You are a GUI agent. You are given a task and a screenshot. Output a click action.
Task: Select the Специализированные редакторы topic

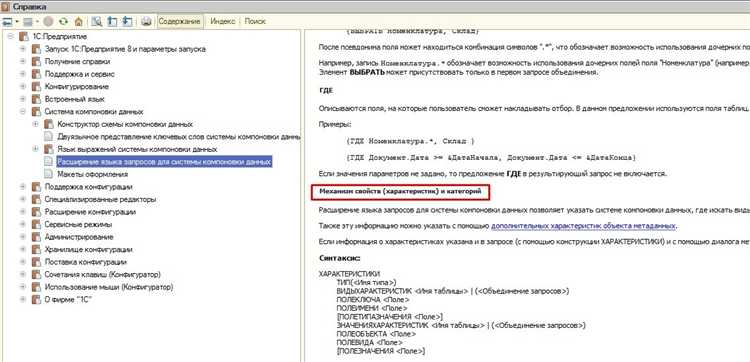(100, 199)
